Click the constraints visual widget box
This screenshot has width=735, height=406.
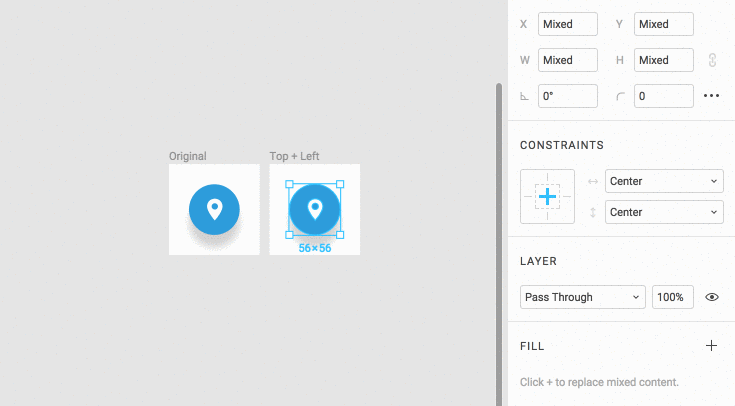click(x=548, y=196)
